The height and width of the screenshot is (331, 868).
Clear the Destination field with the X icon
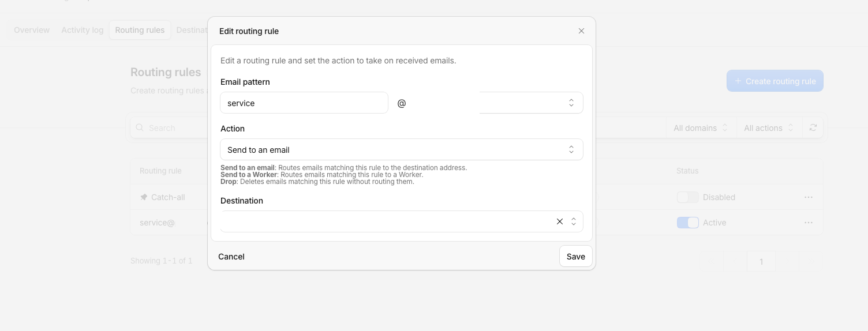(x=560, y=221)
